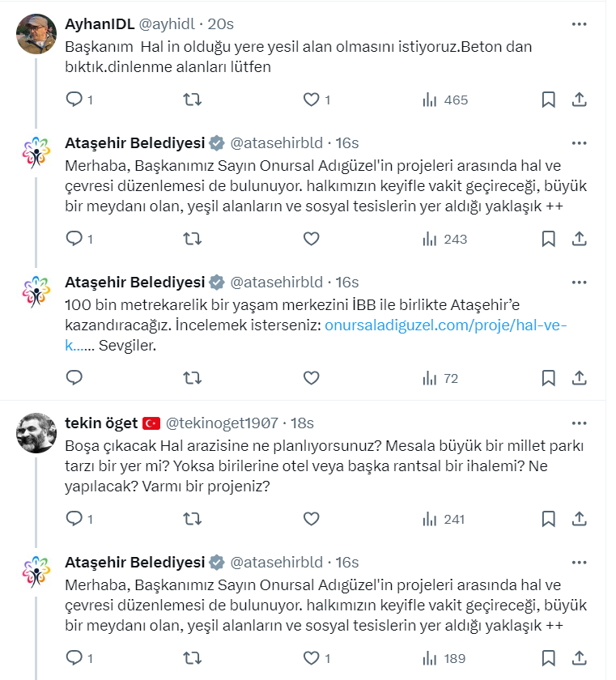
Task: Open more options on the onursaladiguzel.com link tweet
Action: point(579,282)
